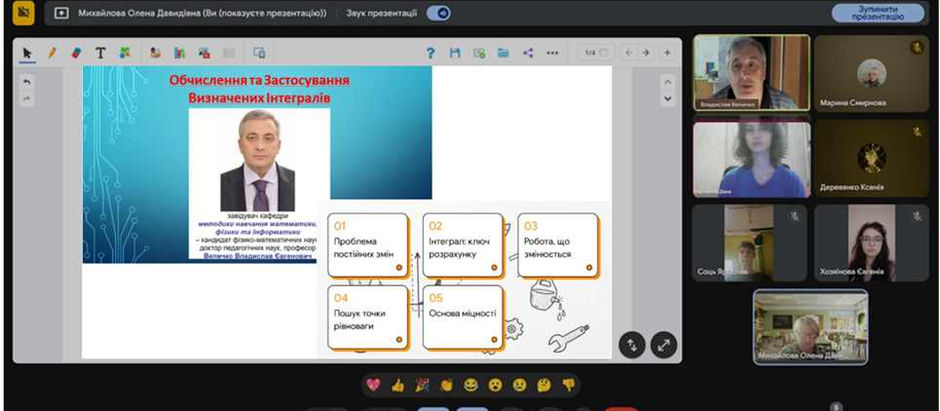Screen dimensions: 940x411
Task: Click the slide title Обчислення та Застосування
Action: pos(259,80)
